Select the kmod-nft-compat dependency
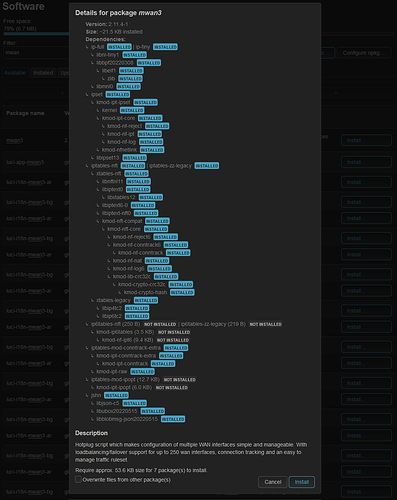The height and width of the screenshot is (500, 397). pyautogui.click(x=122, y=221)
